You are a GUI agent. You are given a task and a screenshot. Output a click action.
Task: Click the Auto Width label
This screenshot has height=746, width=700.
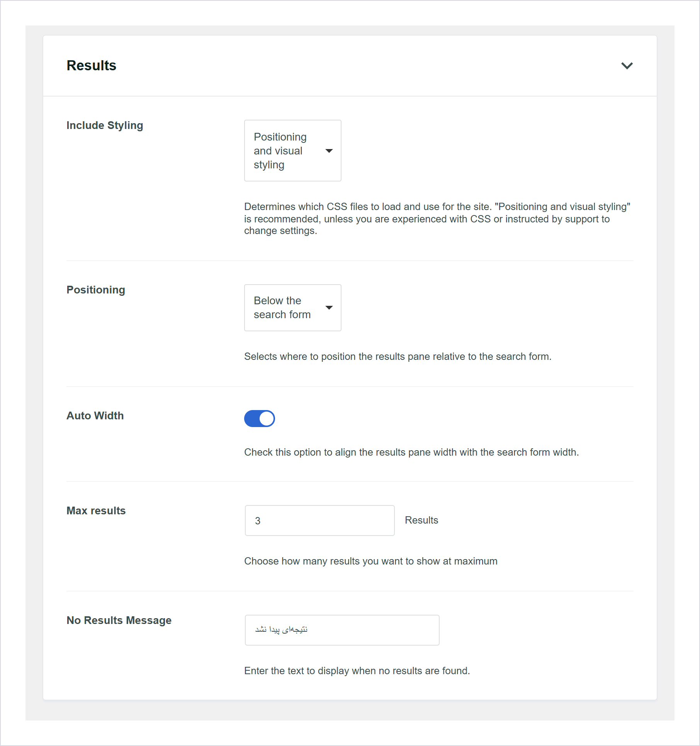click(95, 416)
